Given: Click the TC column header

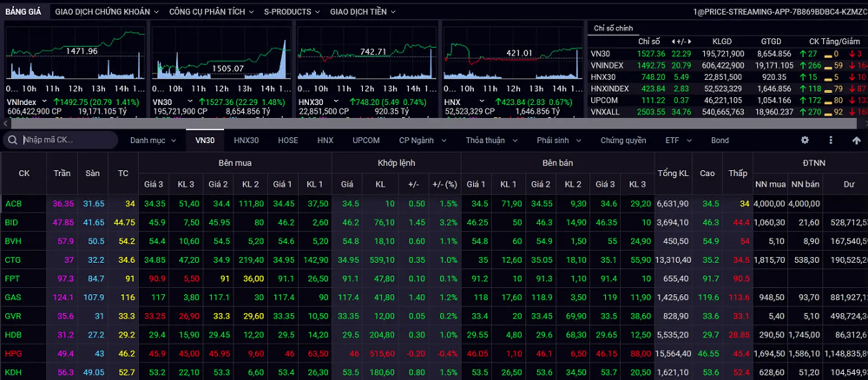Looking at the screenshot, I should (123, 174).
